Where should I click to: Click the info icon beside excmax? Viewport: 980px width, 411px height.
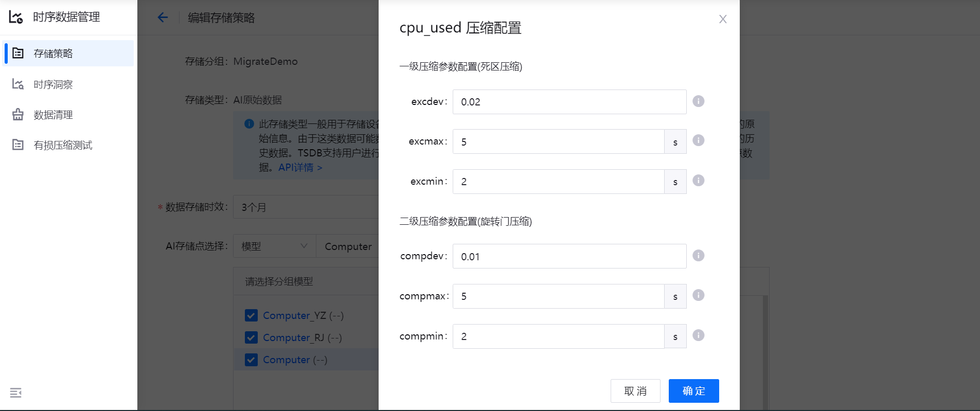coord(698,140)
